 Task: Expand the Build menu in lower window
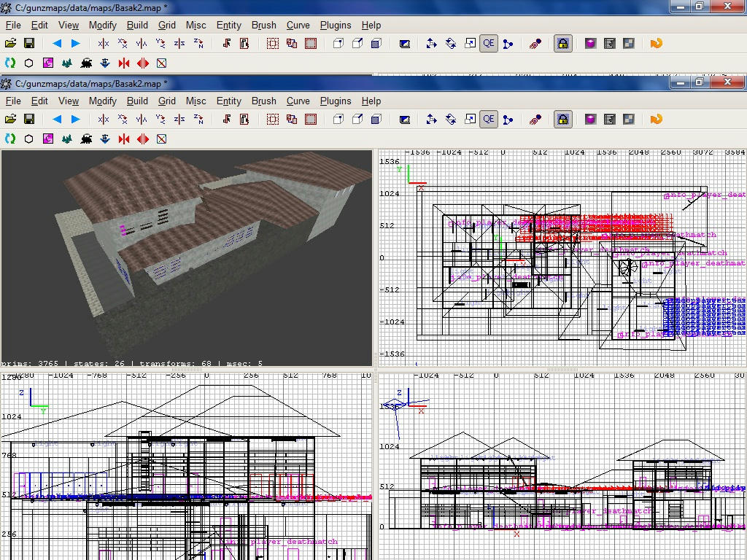coord(137,101)
